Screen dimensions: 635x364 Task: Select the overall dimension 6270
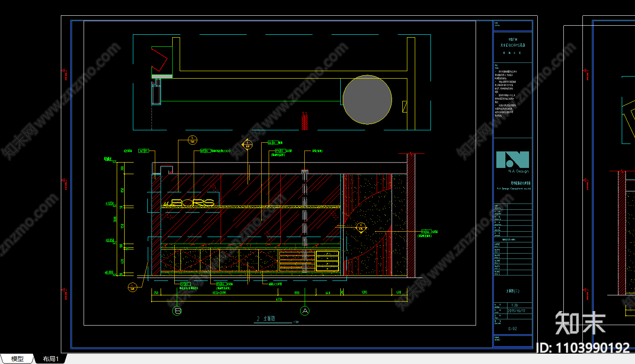279,299
